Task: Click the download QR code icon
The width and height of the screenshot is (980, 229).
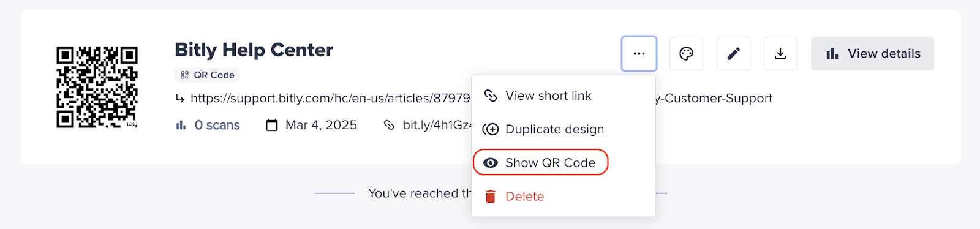Action: pos(780,53)
